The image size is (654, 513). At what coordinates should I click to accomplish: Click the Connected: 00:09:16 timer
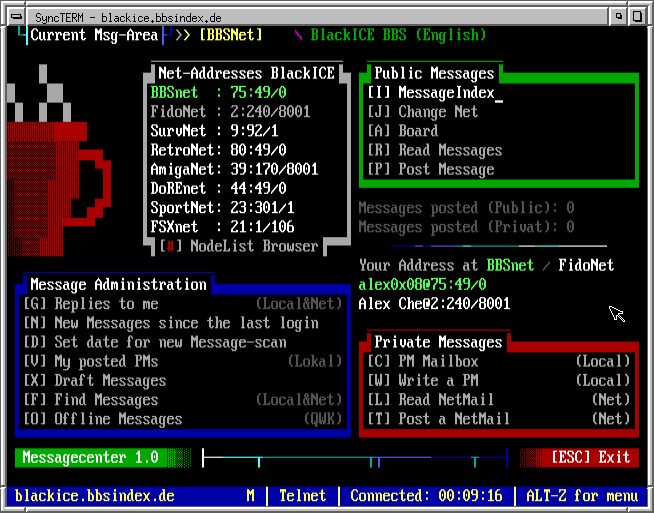click(426, 495)
